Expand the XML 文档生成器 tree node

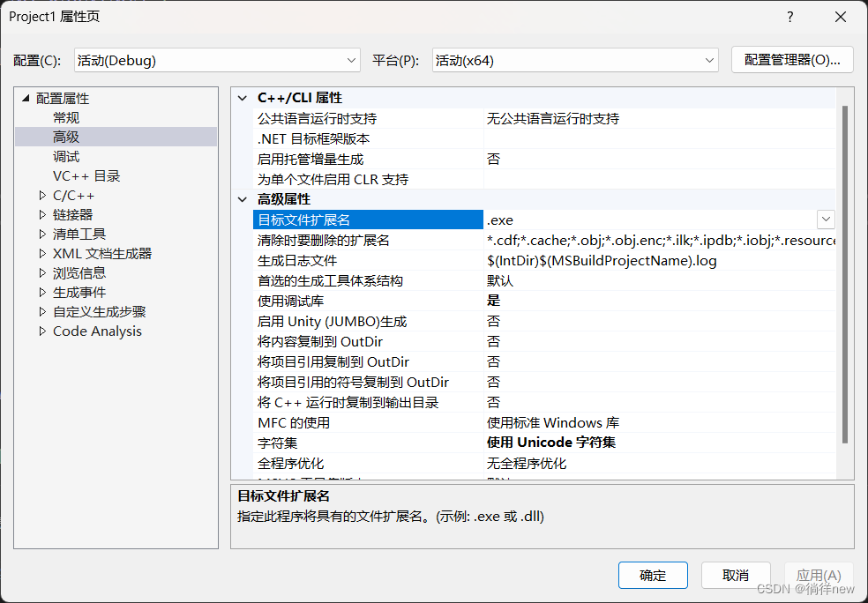[x=42, y=253]
